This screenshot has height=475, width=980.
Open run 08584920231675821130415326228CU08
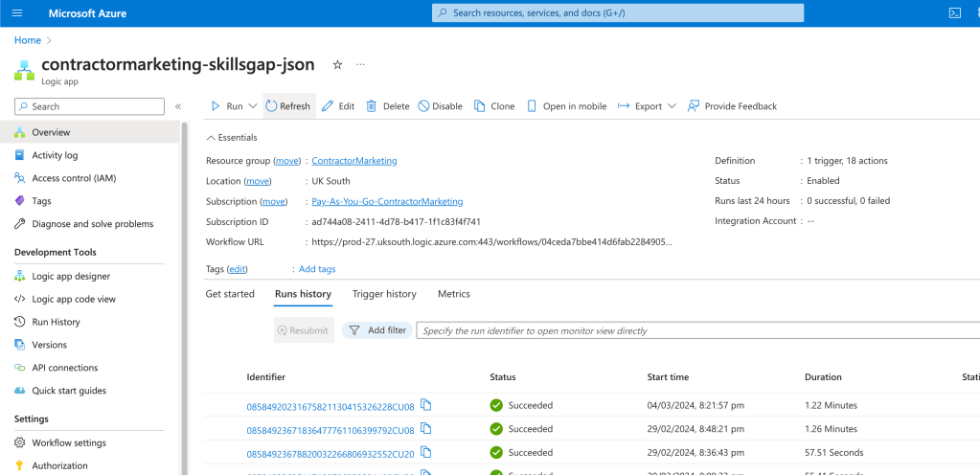click(x=330, y=407)
